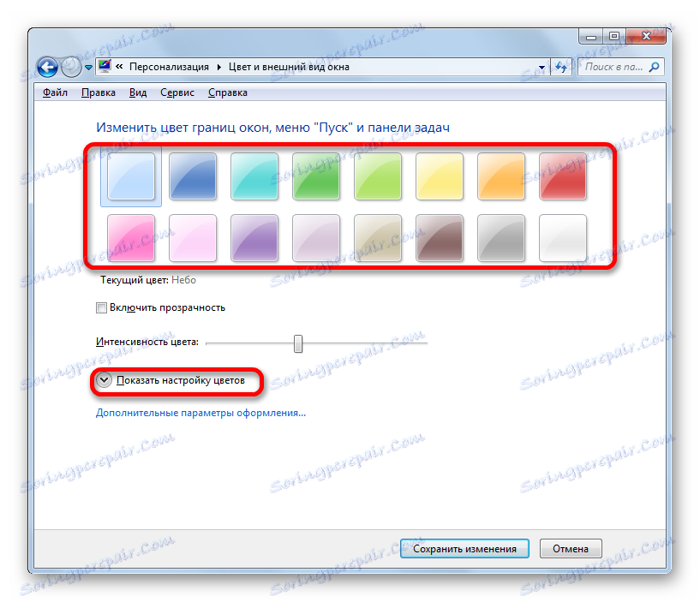This screenshot has width=700, height=602.
Task: Click the Control Panel icon in the address bar
Action: coord(105,66)
